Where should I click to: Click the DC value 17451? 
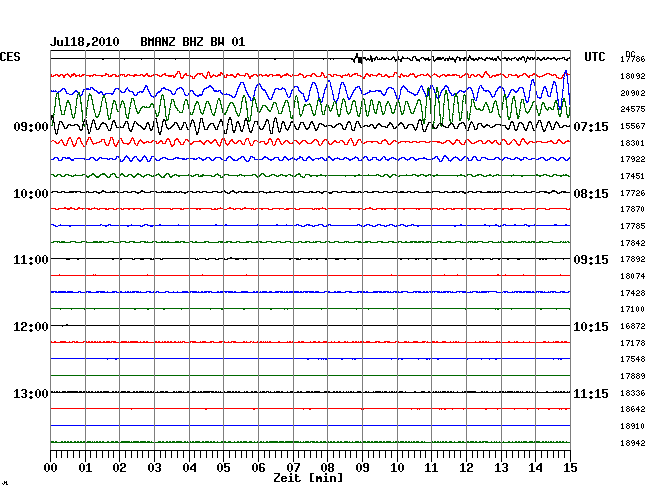(x=633, y=177)
